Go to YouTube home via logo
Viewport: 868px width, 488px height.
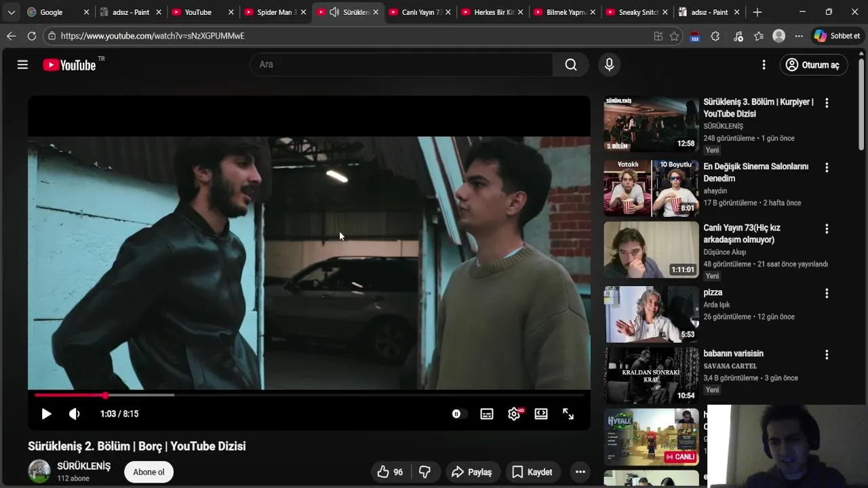69,65
